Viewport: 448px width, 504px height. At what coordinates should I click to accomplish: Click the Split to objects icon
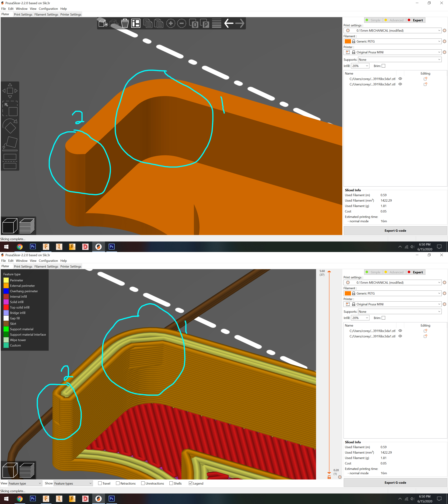click(194, 23)
